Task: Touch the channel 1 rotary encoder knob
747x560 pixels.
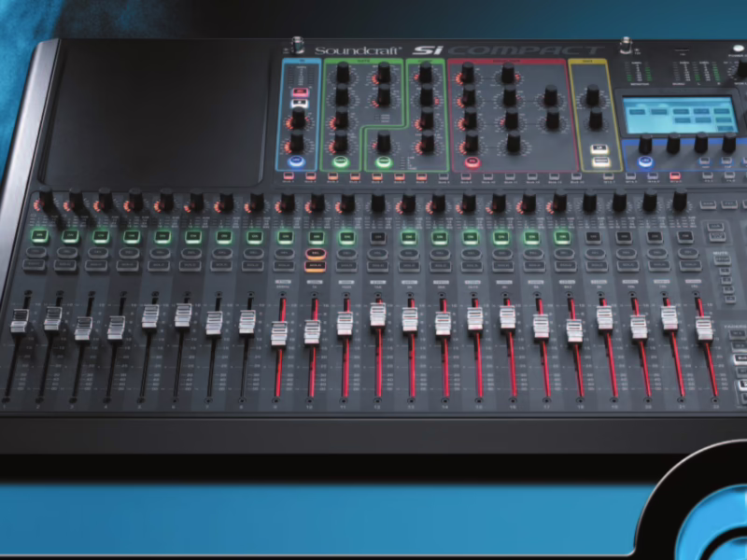Action: (x=46, y=198)
